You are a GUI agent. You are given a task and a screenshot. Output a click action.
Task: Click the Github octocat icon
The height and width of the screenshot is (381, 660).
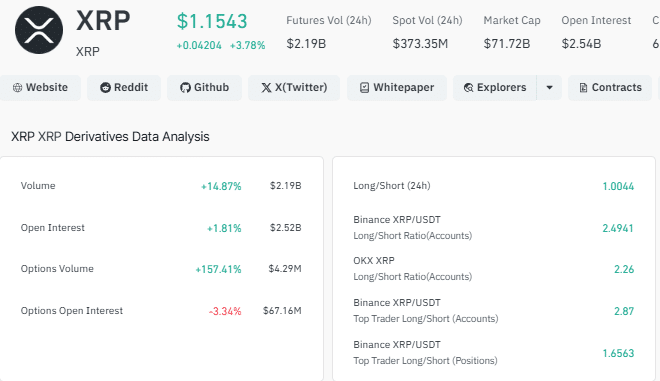pyautogui.click(x=185, y=88)
